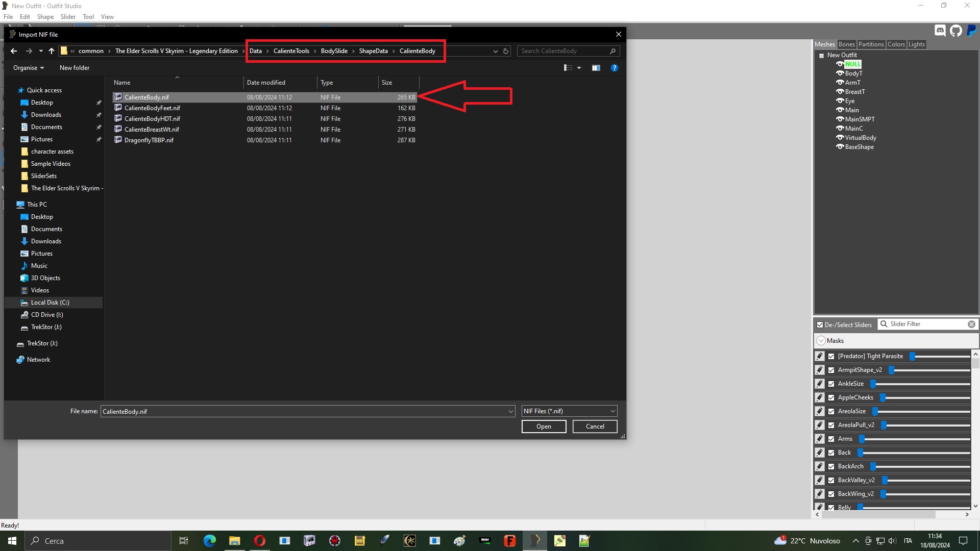Click edit pencil for AnkleSize slider
The height and width of the screenshot is (551, 980).
click(820, 384)
